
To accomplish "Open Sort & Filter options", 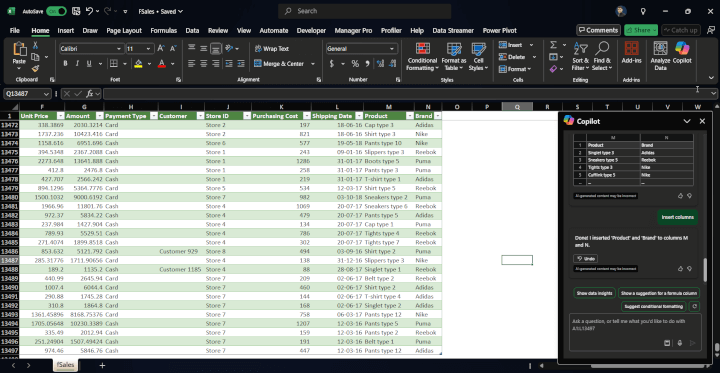I will 580,57.
